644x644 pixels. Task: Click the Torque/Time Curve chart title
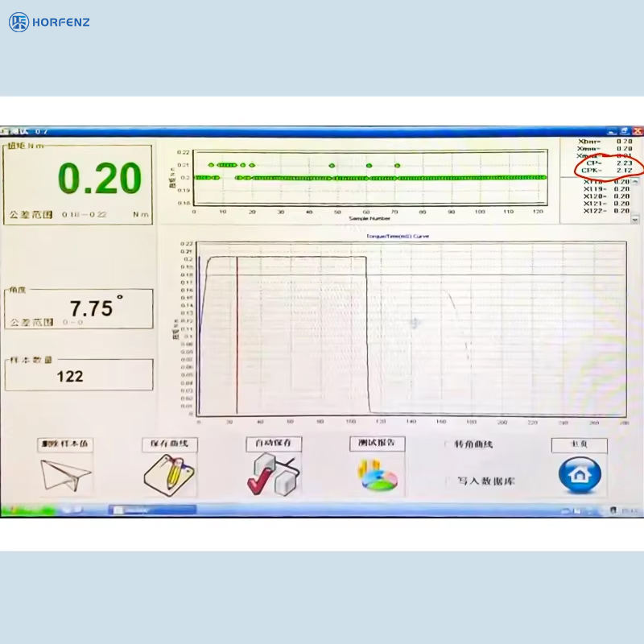tap(398, 236)
